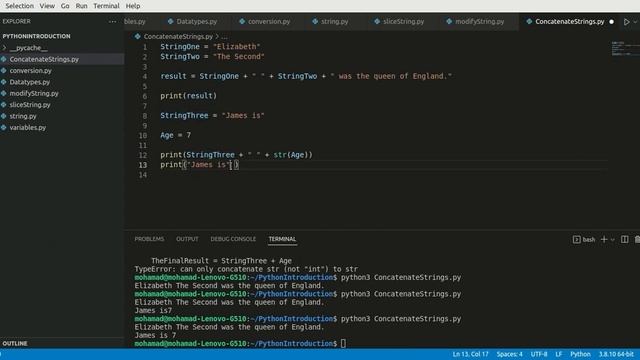Open the Run menu

pyautogui.click(x=81, y=6)
